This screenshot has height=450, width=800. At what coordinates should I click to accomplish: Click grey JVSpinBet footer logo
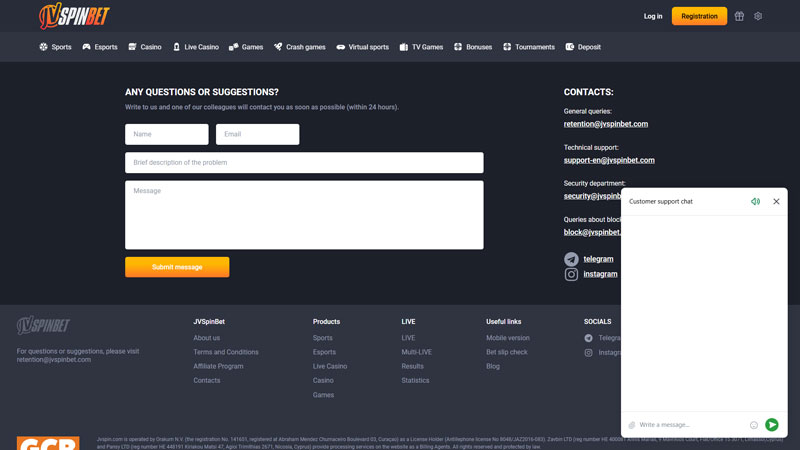click(x=43, y=325)
